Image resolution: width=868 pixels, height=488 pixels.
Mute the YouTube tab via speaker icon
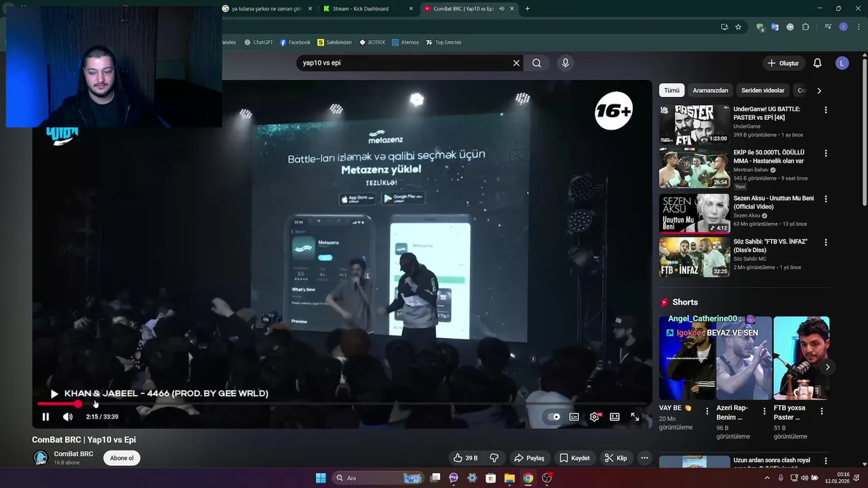pyautogui.click(x=502, y=9)
